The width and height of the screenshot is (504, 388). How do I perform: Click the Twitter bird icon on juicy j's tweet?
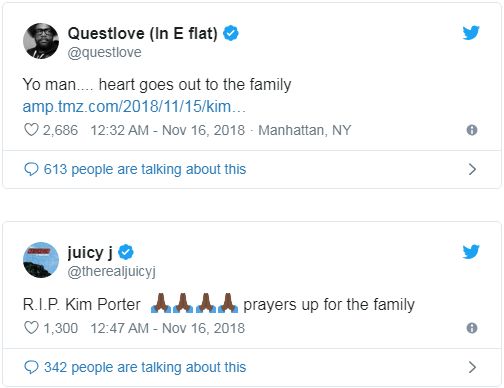point(471,252)
